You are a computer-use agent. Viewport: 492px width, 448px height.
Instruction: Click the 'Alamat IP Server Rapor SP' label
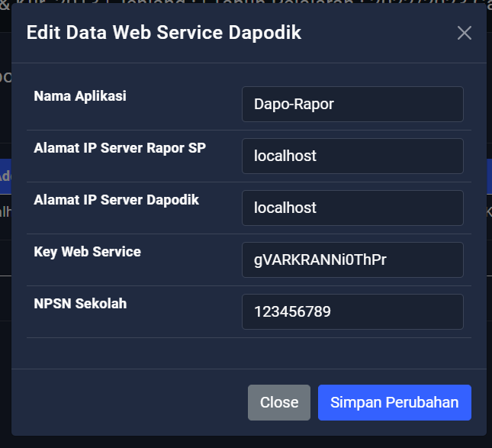(x=120, y=148)
